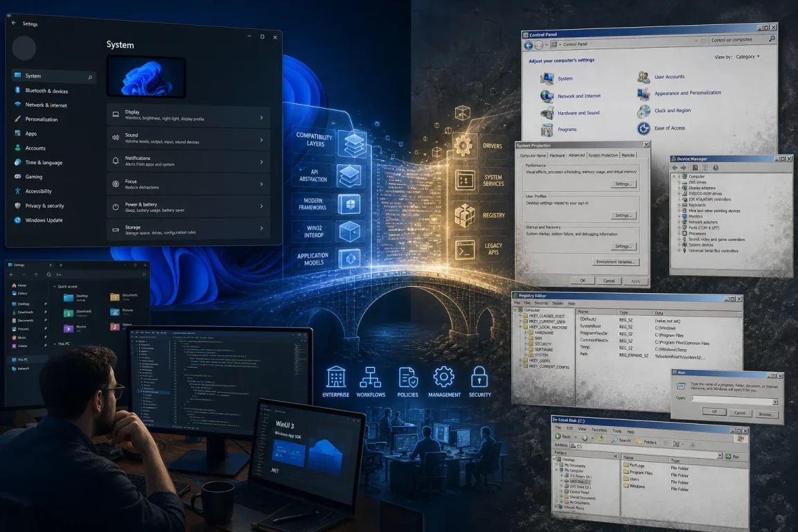Click Apply in System Properties
The height and width of the screenshot is (532, 798).
click(636, 281)
